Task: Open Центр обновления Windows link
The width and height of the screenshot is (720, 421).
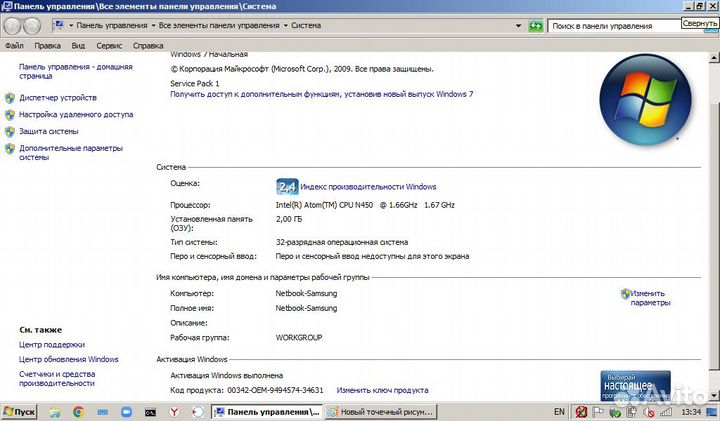Action: (69, 359)
